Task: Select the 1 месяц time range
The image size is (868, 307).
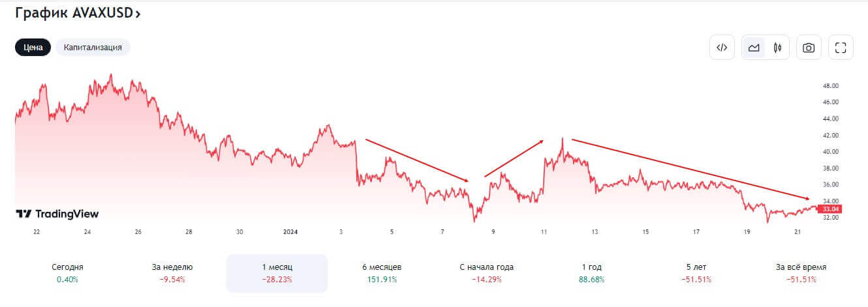Action: (x=277, y=273)
